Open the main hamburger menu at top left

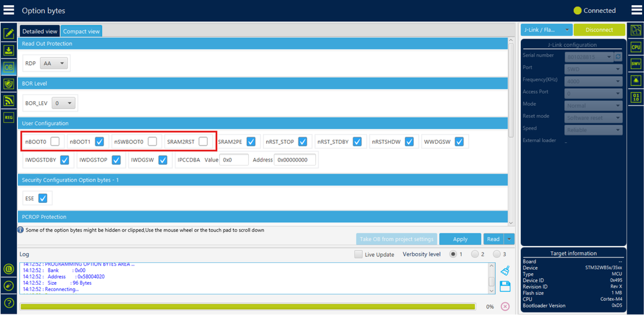(x=8, y=10)
